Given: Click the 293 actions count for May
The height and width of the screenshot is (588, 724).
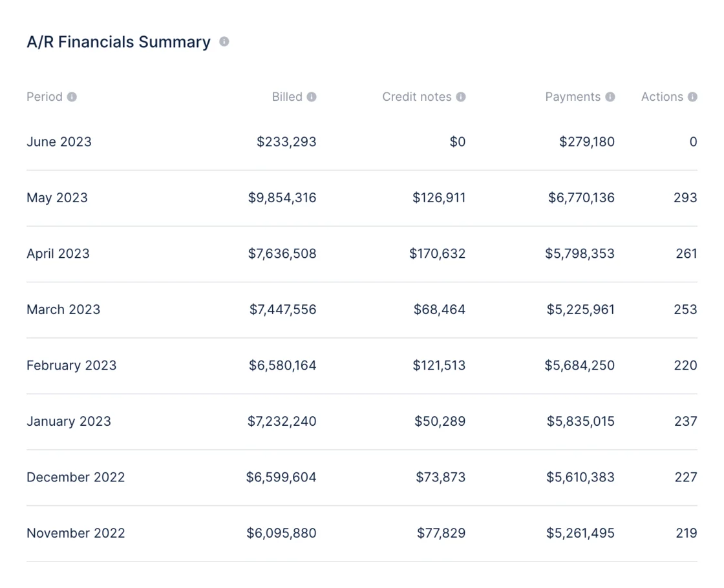Looking at the screenshot, I should point(685,198).
